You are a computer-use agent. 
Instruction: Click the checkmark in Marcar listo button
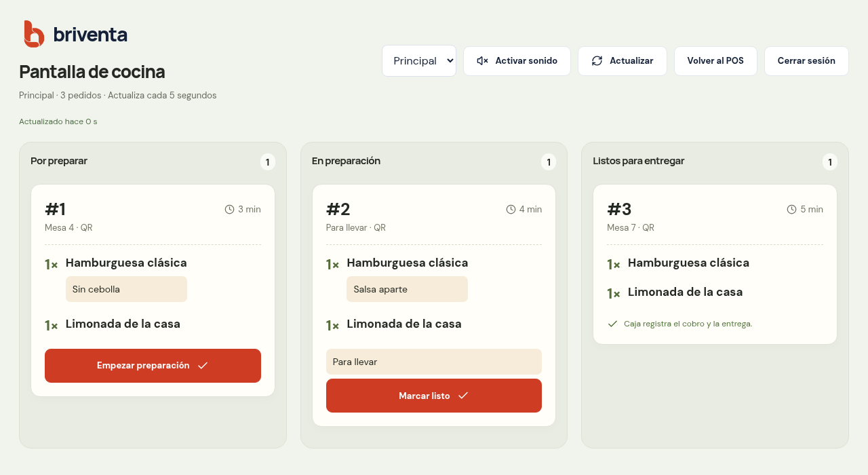(463, 396)
